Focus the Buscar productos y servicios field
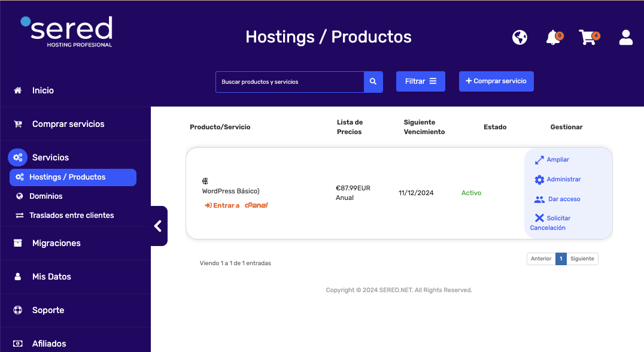The height and width of the screenshot is (352, 644). click(290, 82)
